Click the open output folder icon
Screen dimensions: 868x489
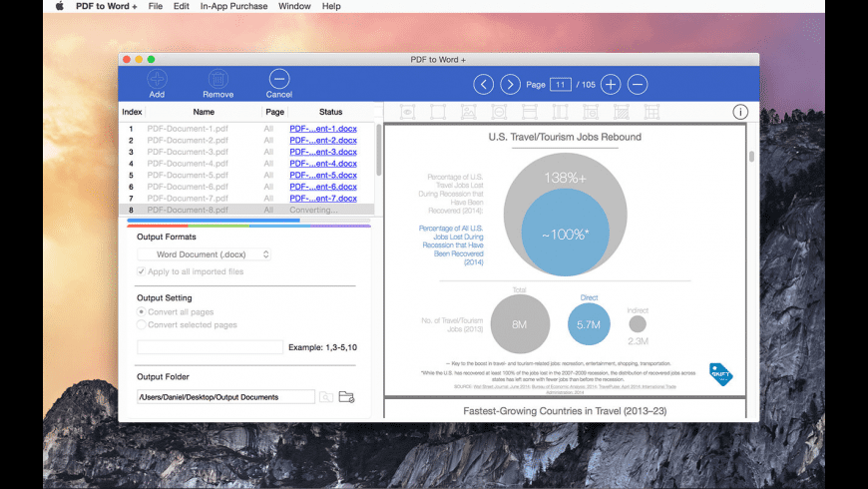coord(346,396)
